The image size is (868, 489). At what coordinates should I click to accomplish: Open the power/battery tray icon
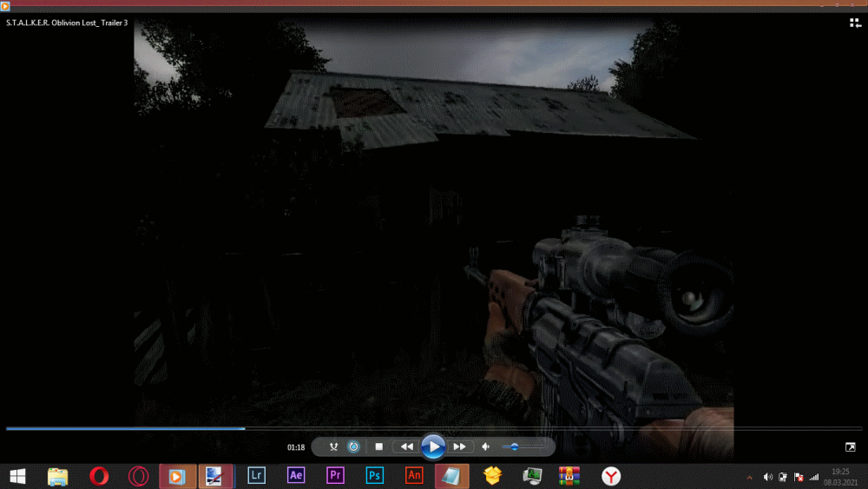[783, 478]
